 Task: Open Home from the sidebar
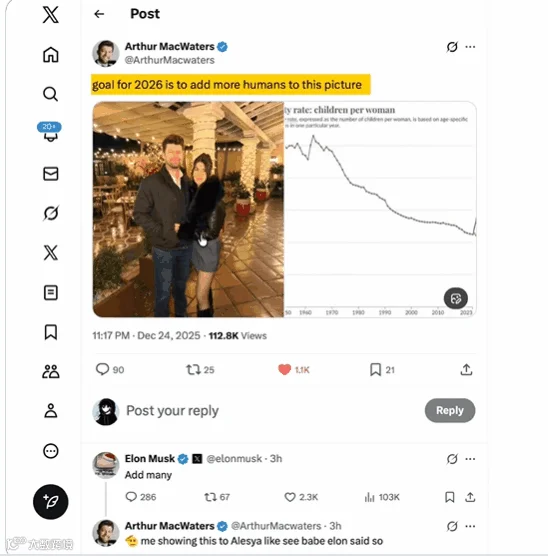click(x=51, y=55)
